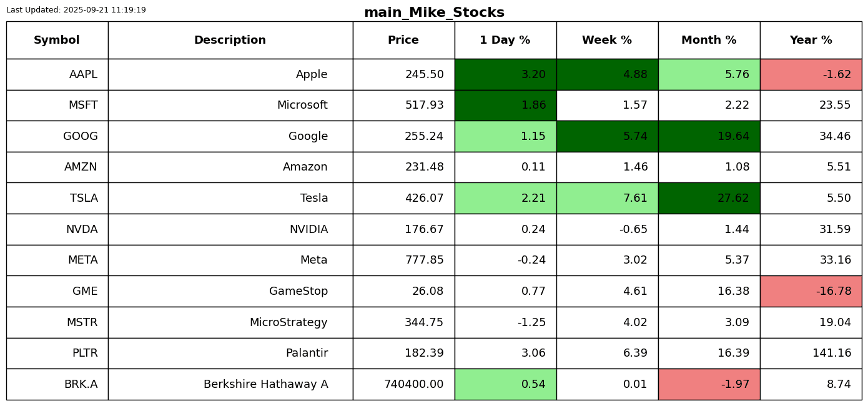Click the Description column header
This screenshot has height=406, width=868.
coord(230,41)
